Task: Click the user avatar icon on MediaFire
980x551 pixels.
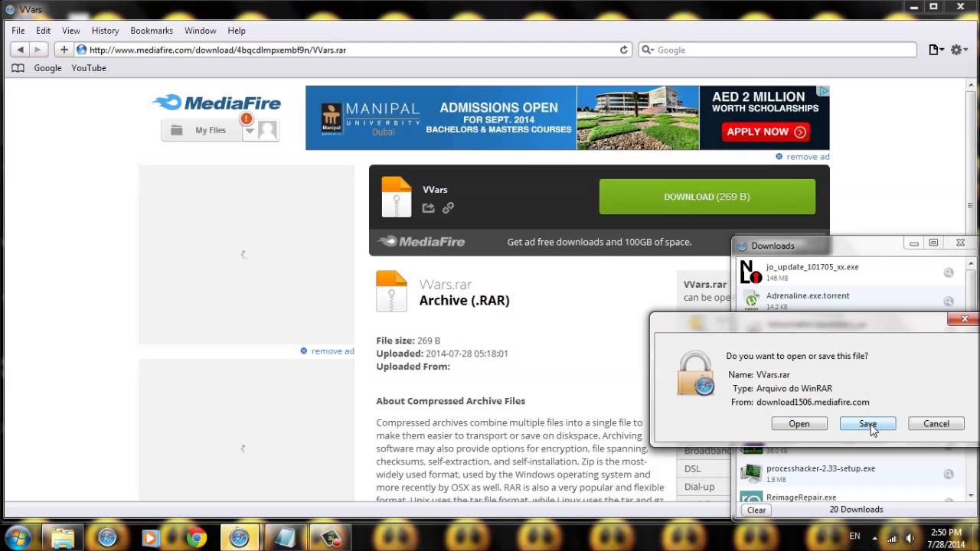Action: pos(267,130)
